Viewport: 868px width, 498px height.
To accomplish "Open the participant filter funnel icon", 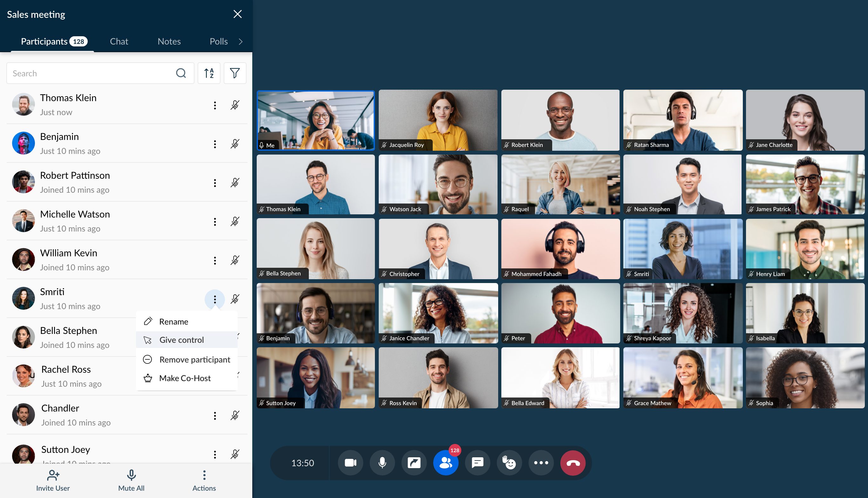I will point(235,73).
